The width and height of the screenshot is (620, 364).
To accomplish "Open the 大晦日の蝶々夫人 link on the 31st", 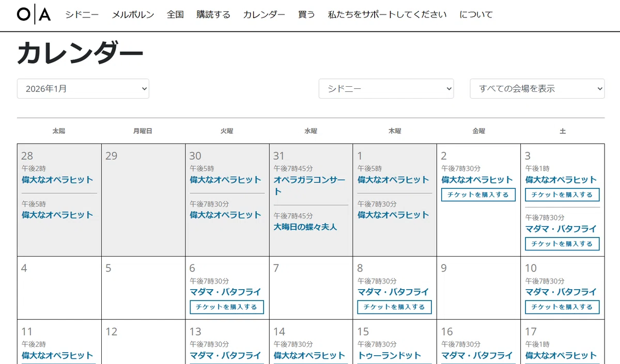I will 305,227.
